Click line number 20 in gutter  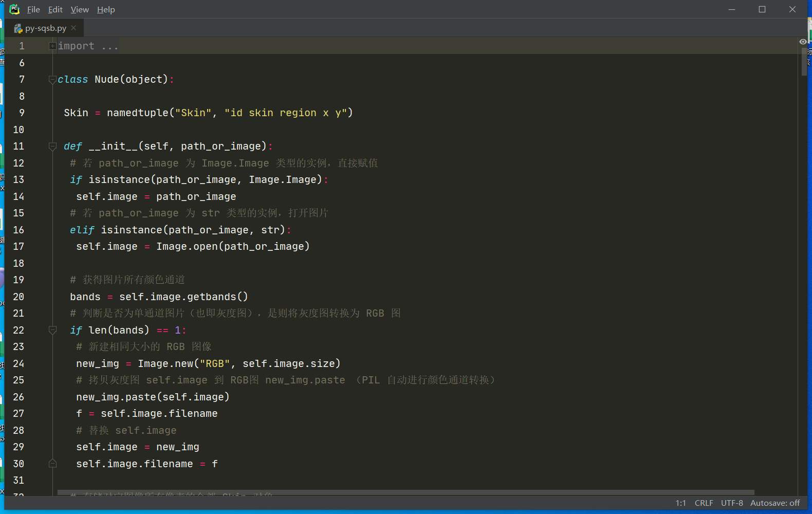tap(19, 297)
